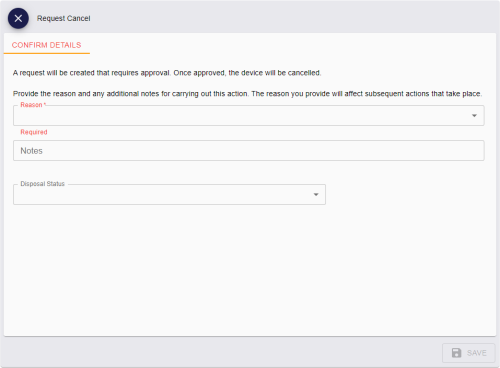Expand the Disposal Status dropdown arrow

316,194
